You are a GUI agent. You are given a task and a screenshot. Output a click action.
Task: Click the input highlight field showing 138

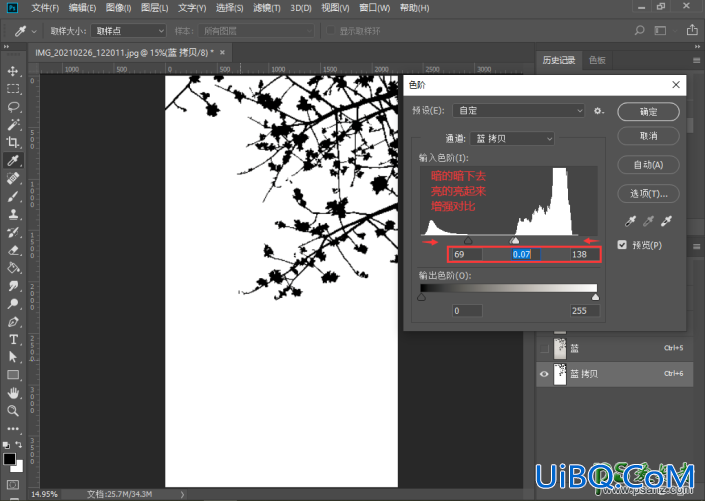pyautogui.click(x=585, y=255)
